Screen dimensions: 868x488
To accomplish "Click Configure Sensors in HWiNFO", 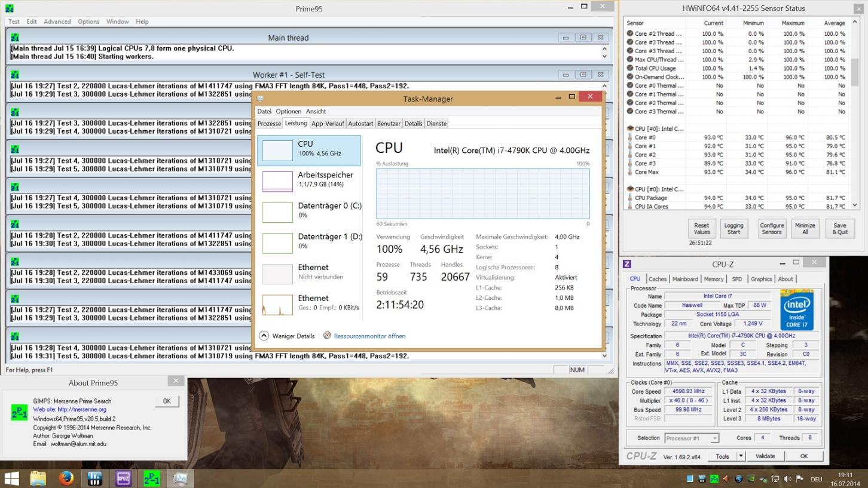I will click(772, 229).
